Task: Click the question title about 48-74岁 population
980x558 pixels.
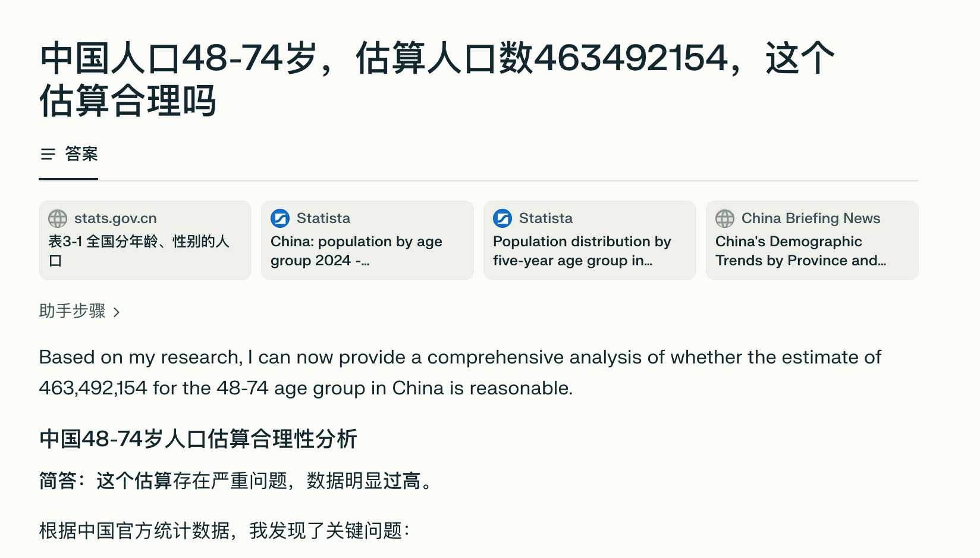Action: pyautogui.click(x=437, y=79)
